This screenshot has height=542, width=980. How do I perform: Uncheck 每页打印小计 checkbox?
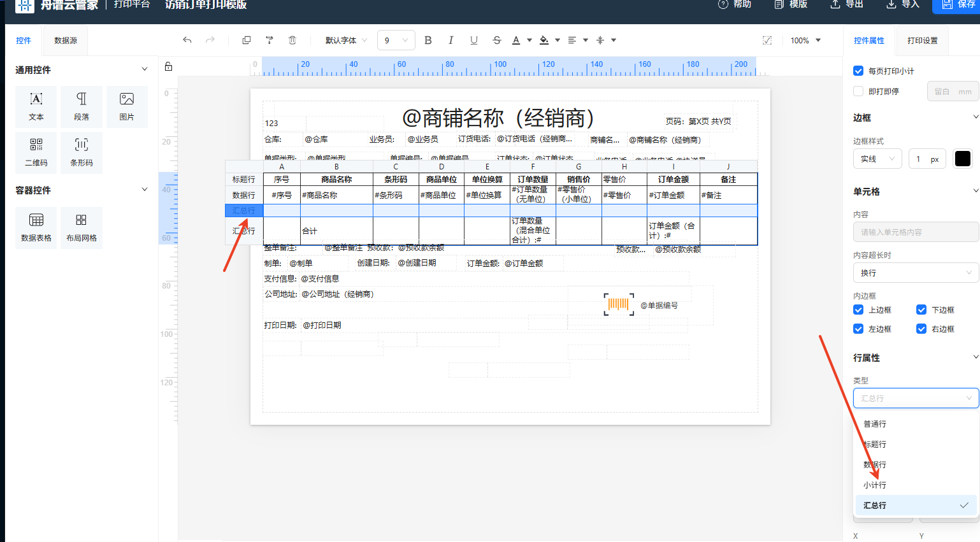click(x=858, y=71)
